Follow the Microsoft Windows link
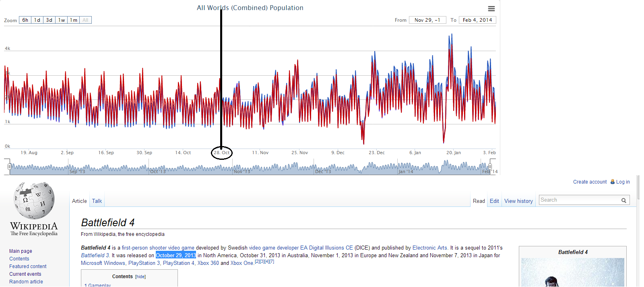Screen dimensions: 644x287 [103, 263]
